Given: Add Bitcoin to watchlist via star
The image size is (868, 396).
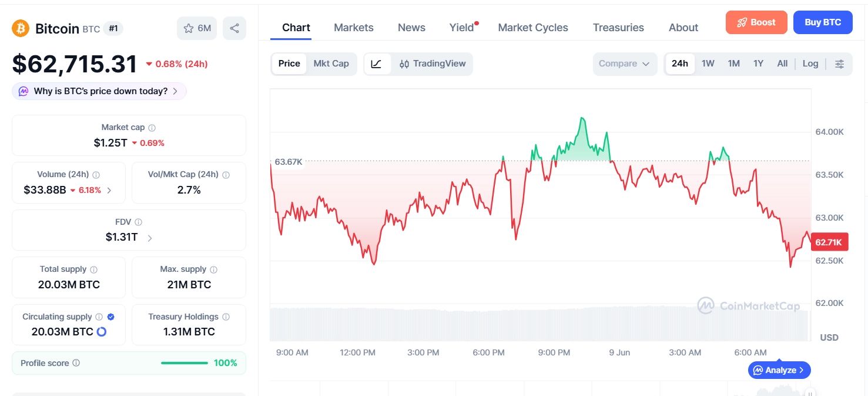Looking at the screenshot, I should tap(197, 28).
